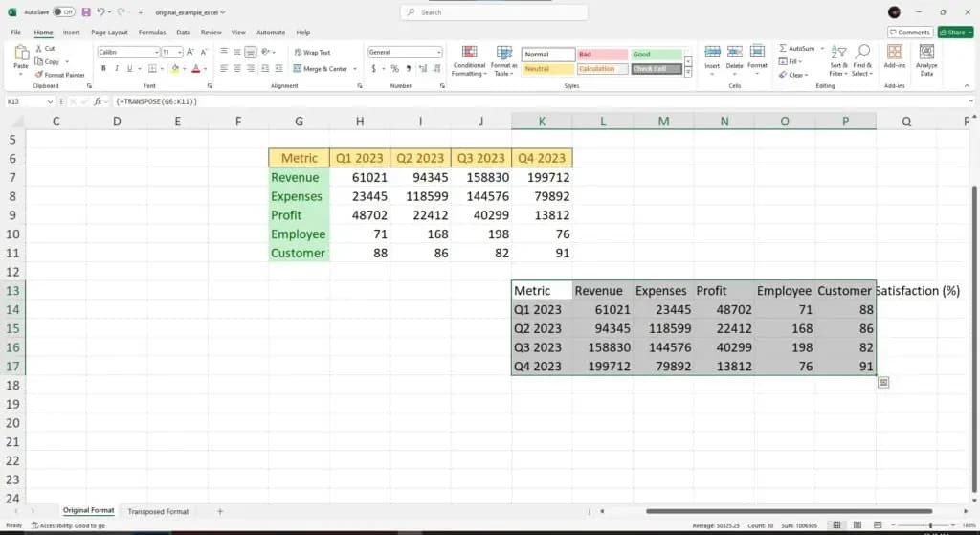Add a new sheet with plus button
This screenshot has width=980, height=535.
coord(220,511)
